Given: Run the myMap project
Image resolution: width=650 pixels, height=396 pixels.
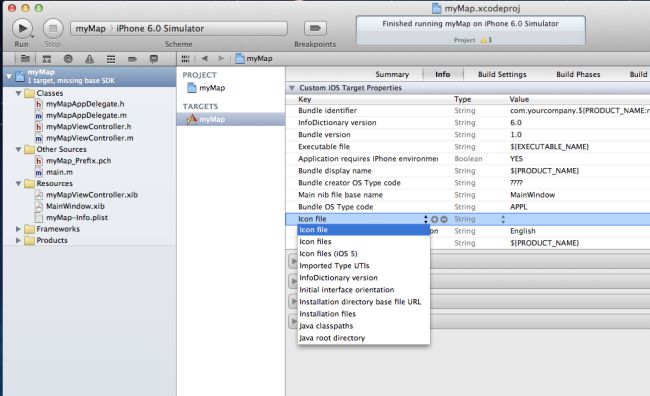Looking at the screenshot, I should point(22,28).
